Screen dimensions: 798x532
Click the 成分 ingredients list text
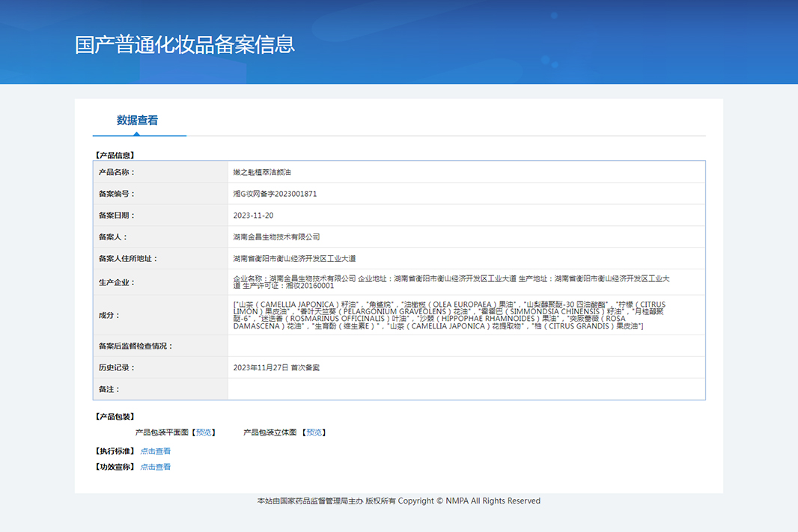point(449,316)
